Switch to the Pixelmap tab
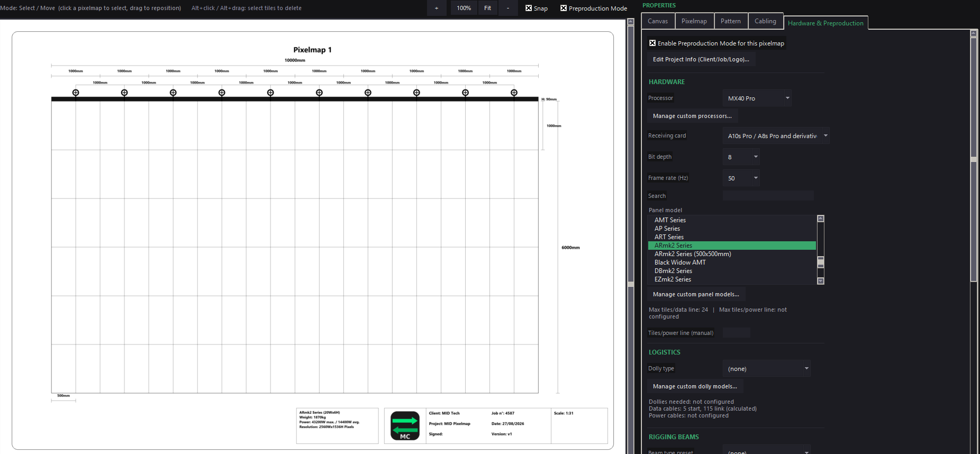 pyautogui.click(x=694, y=21)
